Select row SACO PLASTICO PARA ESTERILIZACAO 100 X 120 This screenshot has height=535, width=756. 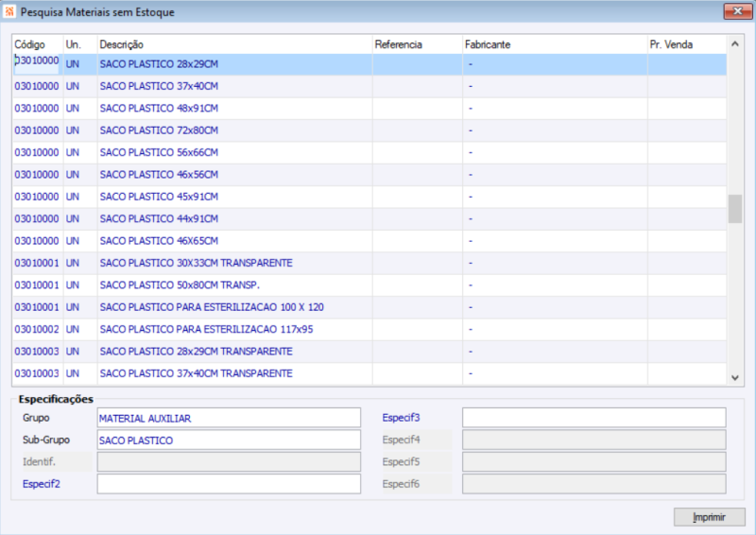click(369, 307)
